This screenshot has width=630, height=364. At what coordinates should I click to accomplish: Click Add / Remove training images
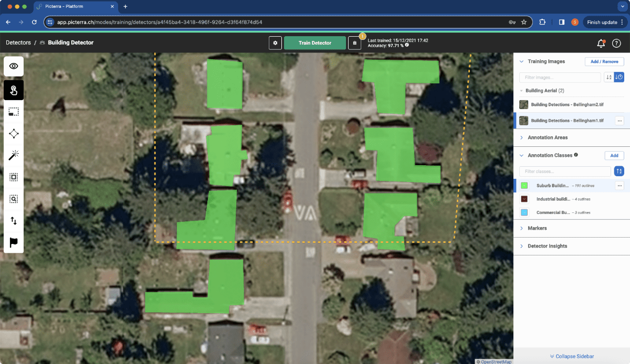click(604, 61)
